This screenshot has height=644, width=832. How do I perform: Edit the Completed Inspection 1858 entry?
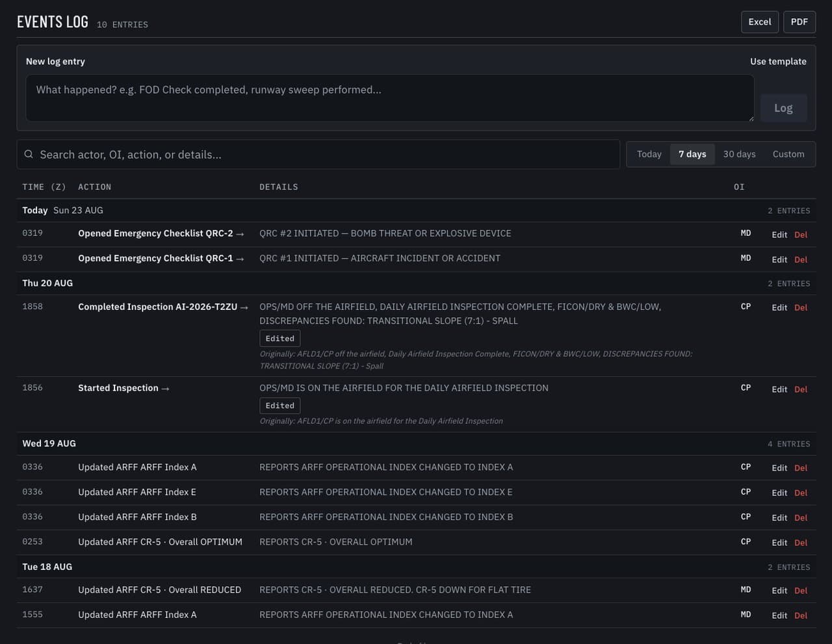tap(779, 307)
